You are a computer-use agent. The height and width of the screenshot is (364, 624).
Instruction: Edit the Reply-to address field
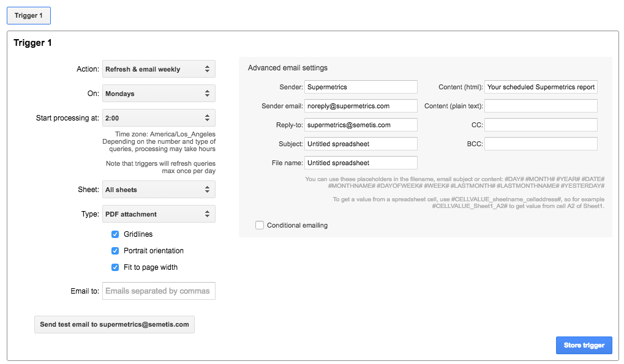pos(361,125)
